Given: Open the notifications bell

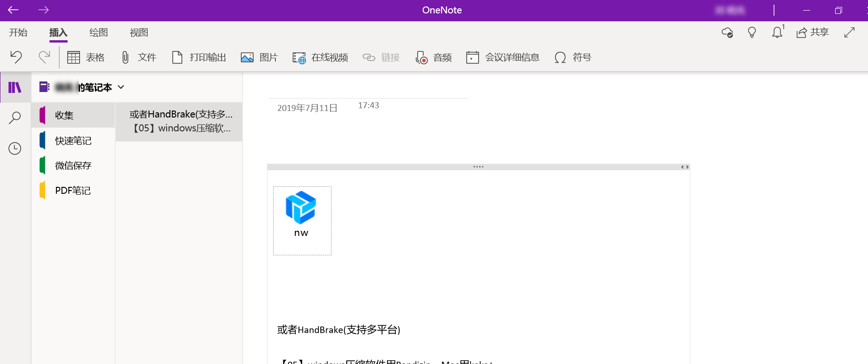Looking at the screenshot, I should pos(778,32).
